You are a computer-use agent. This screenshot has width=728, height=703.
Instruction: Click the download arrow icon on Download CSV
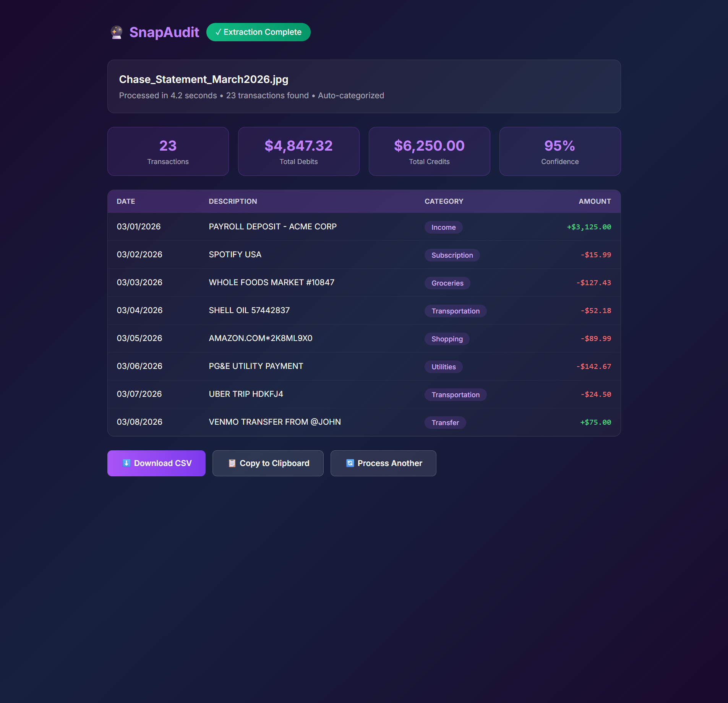click(126, 463)
